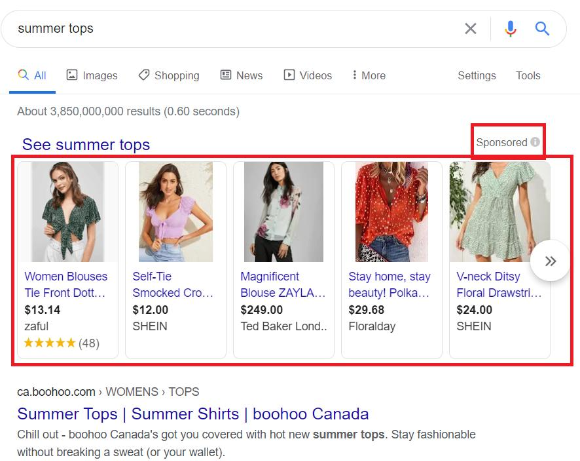Expand the More search categories menu
Screen dimensions: 580x461
[369, 75]
